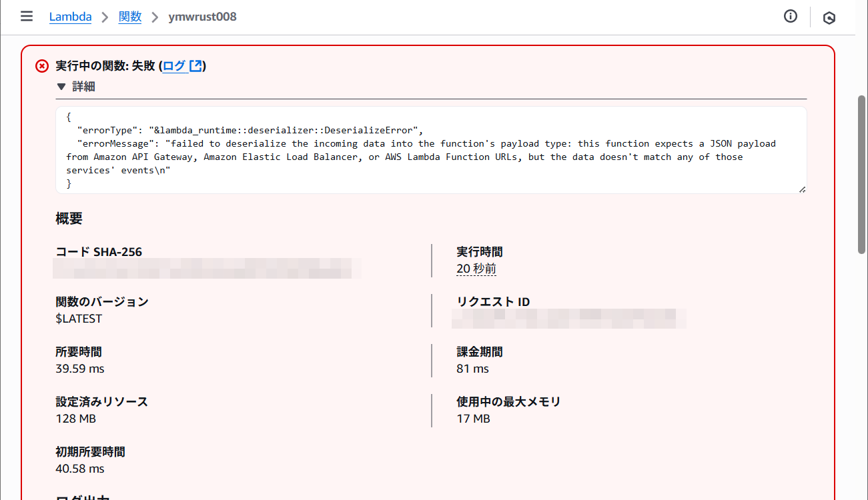Viewport: 868px width, 500px height.
Task: Click the text area resize handle
Action: [x=802, y=189]
